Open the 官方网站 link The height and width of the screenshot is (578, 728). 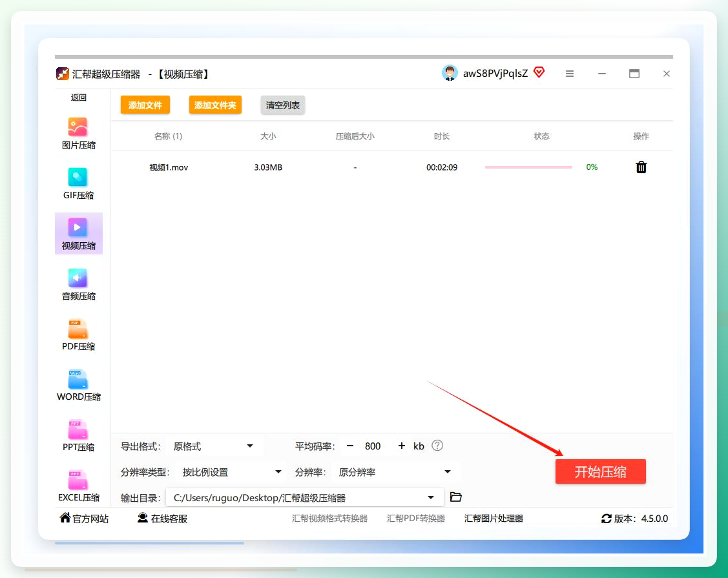click(x=84, y=519)
